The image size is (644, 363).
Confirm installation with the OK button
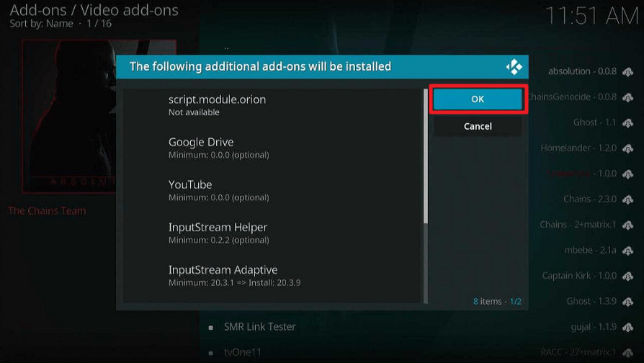478,99
